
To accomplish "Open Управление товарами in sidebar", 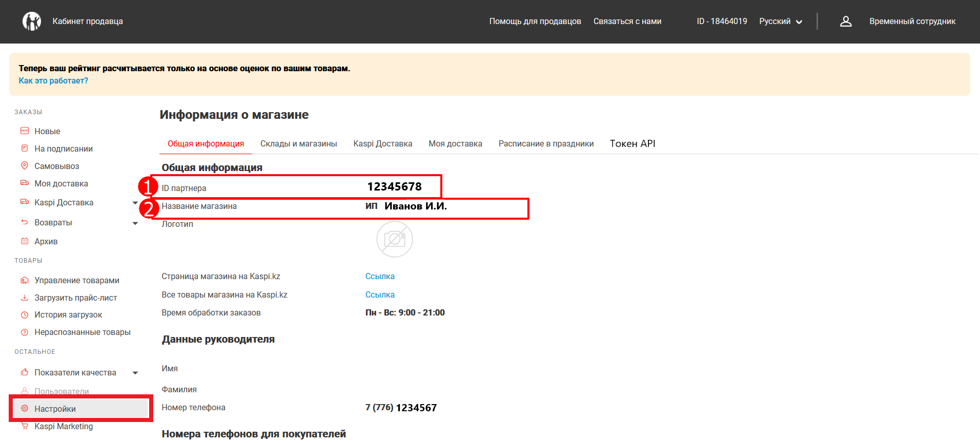I will click(x=77, y=281).
